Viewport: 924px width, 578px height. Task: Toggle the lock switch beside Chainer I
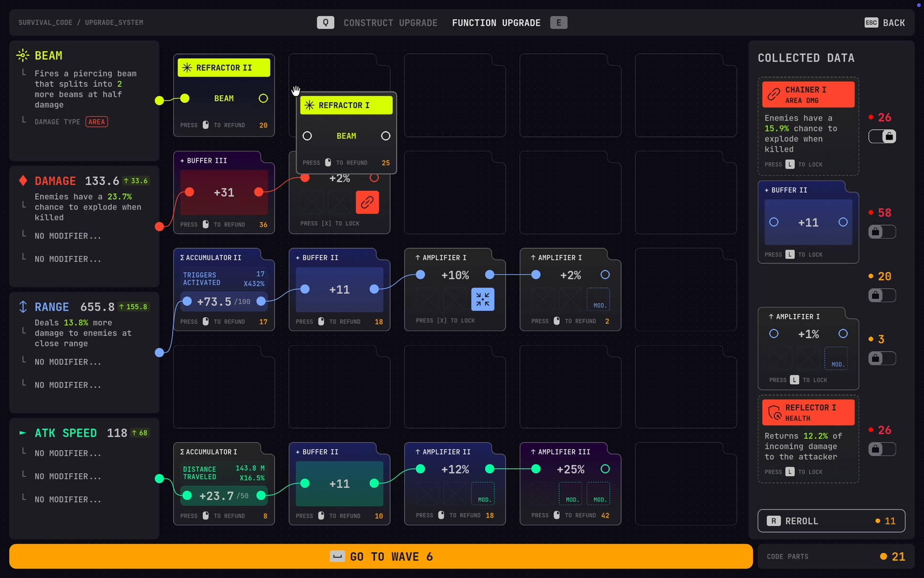(x=882, y=136)
